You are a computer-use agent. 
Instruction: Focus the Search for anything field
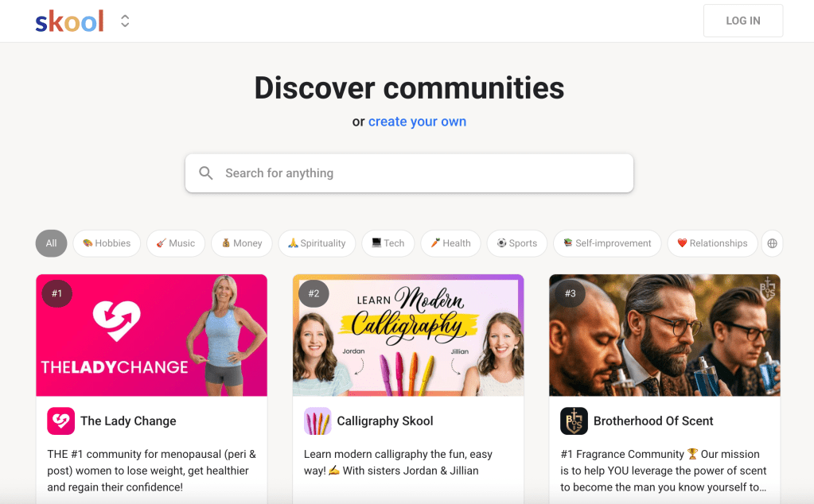point(409,173)
